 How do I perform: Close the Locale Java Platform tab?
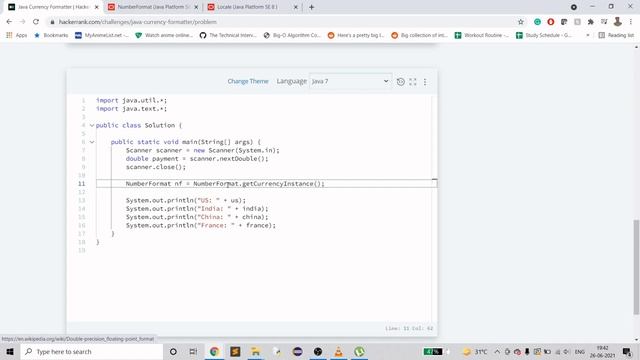point(296,7)
